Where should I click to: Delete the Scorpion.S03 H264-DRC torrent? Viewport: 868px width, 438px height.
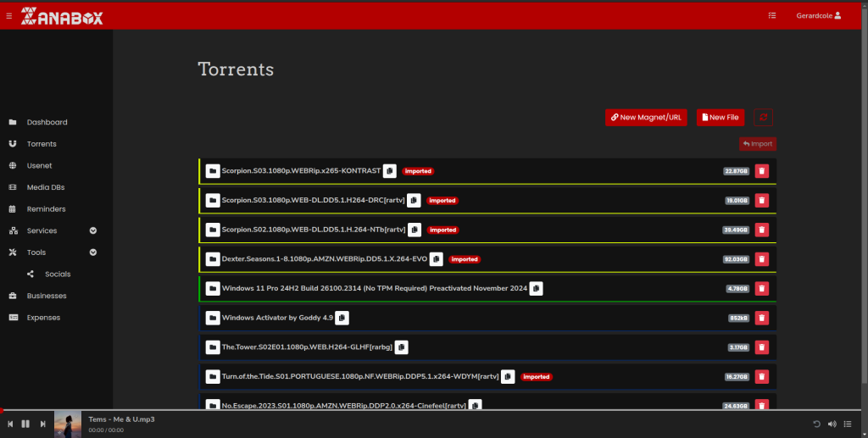tap(762, 200)
